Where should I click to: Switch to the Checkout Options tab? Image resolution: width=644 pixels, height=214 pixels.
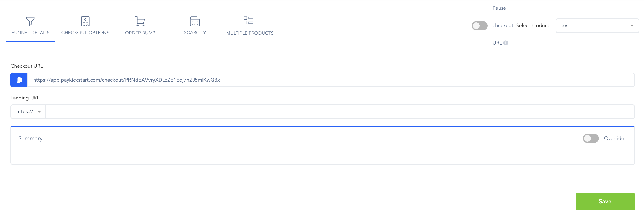tap(85, 33)
